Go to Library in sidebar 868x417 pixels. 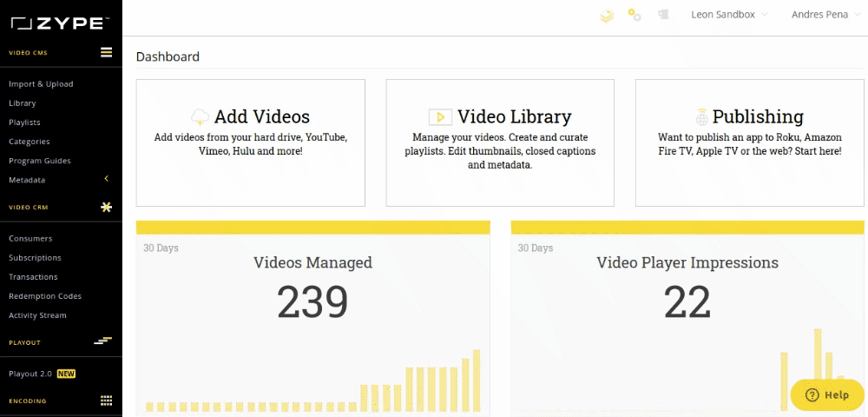[23, 103]
